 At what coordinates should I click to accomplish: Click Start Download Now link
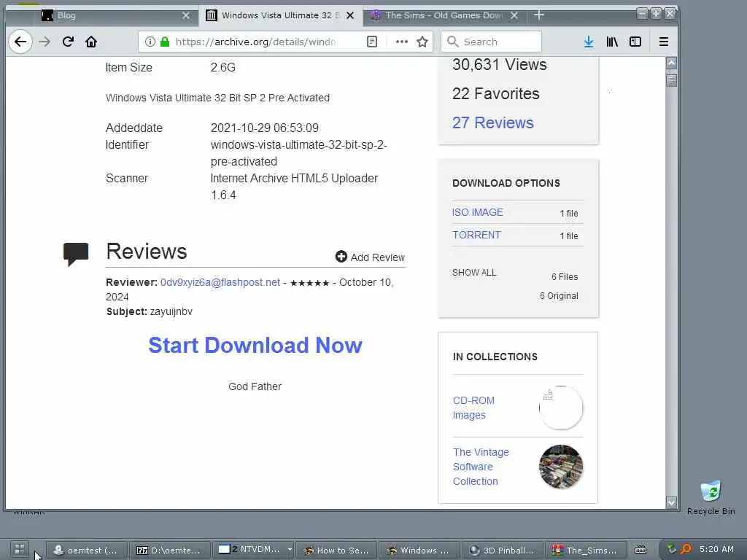(x=255, y=345)
